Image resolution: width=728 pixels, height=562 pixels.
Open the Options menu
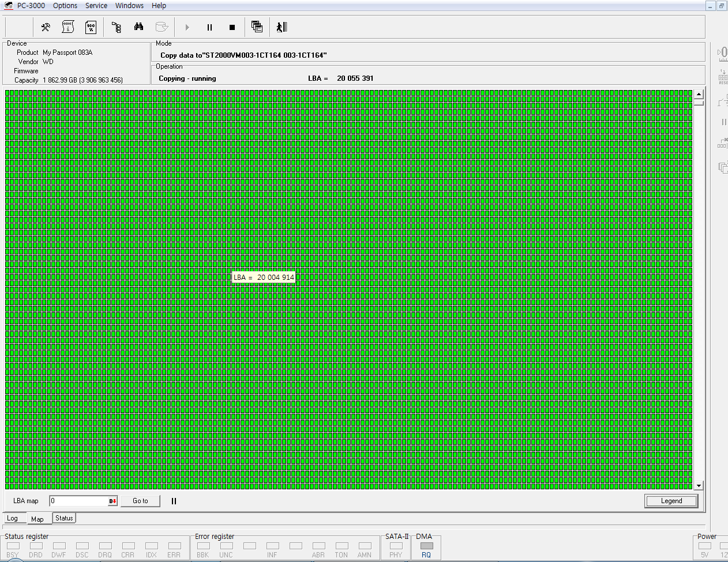pos(65,6)
